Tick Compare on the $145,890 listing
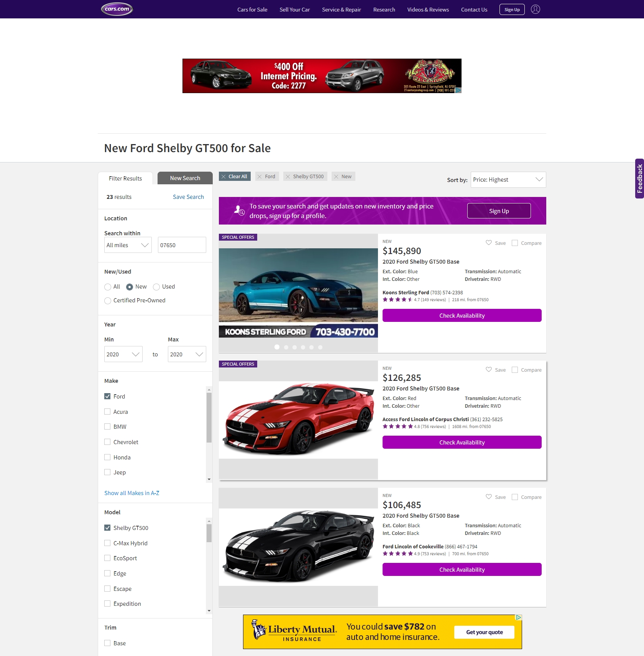The image size is (644, 656). (x=515, y=243)
